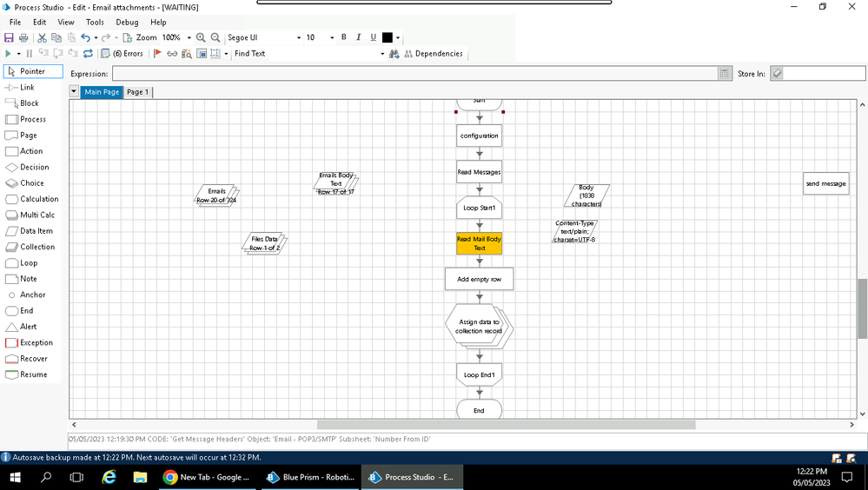Click the binoculars find icon

point(394,54)
